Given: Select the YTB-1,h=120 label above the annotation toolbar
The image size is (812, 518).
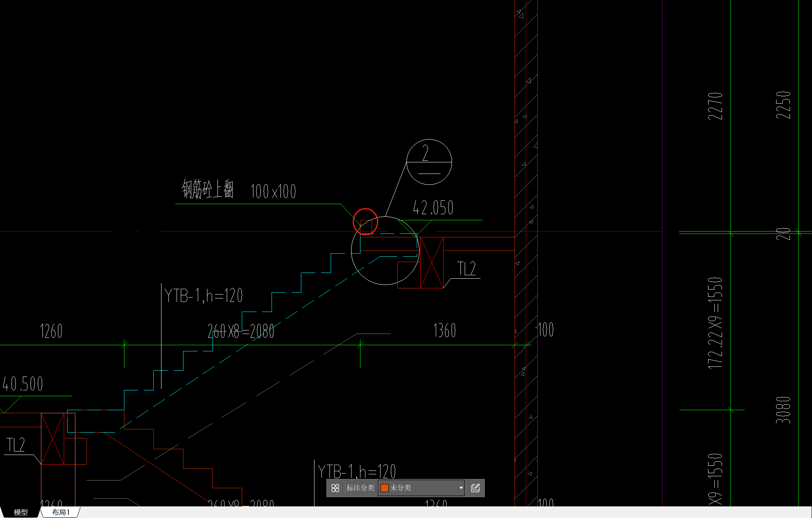Looking at the screenshot, I should (357, 472).
